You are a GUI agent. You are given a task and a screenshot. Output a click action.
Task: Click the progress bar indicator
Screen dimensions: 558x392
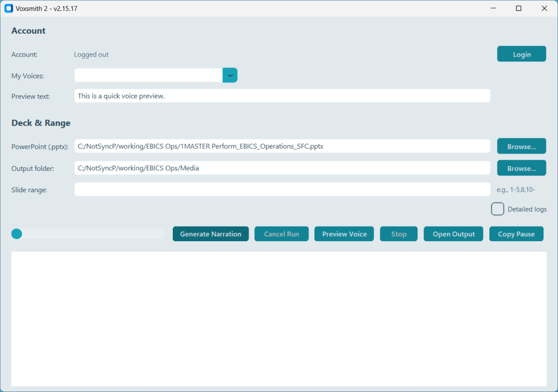(17, 234)
